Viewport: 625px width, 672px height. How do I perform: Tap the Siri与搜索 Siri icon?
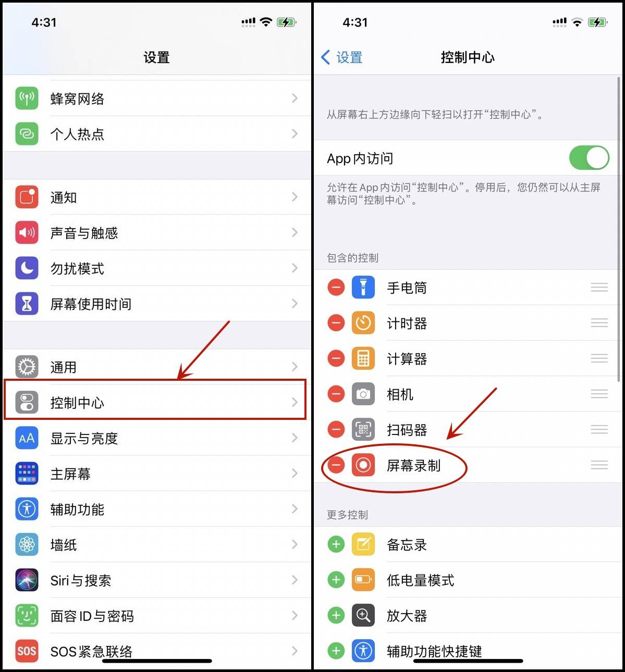(x=27, y=580)
